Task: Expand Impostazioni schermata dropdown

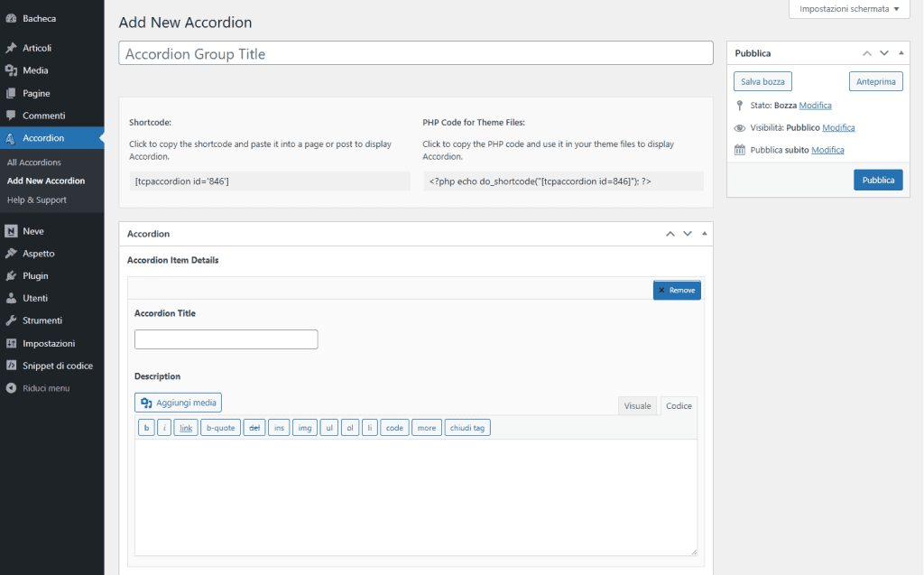Action: [x=849, y=9]
